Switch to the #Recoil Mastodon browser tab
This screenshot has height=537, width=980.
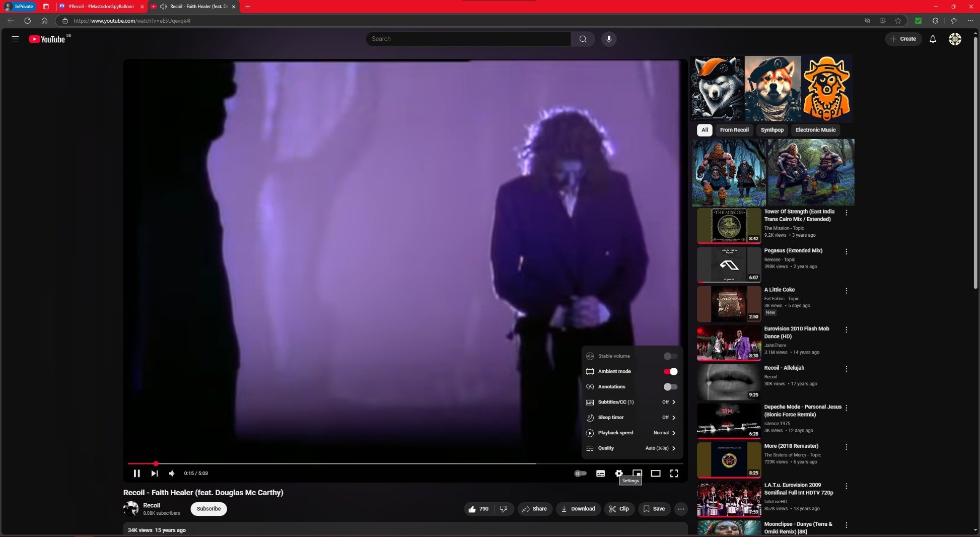(101, 7)
